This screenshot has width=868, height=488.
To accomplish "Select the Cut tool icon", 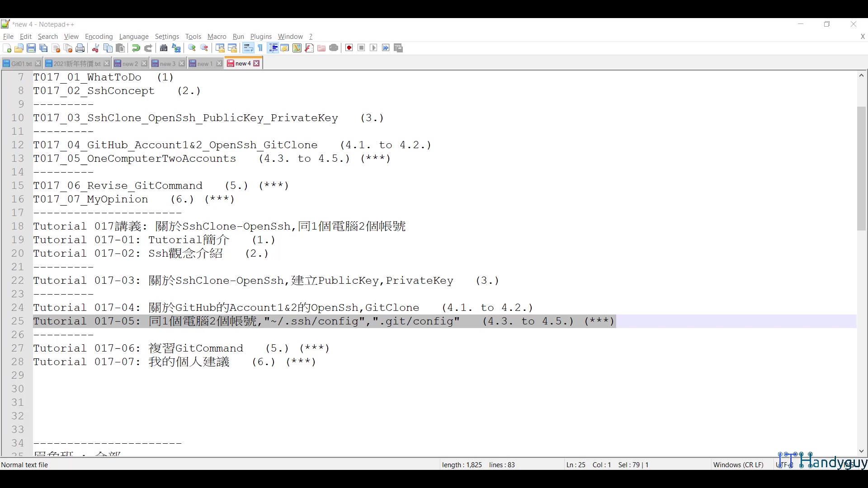I will [95, 48].
